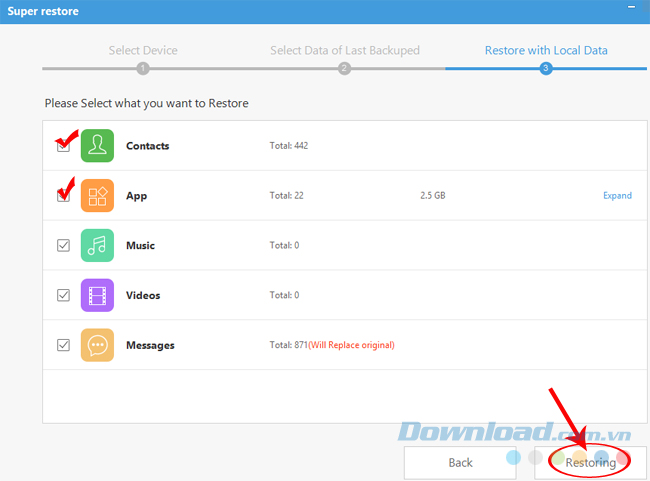Click step 3 progress marker

pos(545,68)
